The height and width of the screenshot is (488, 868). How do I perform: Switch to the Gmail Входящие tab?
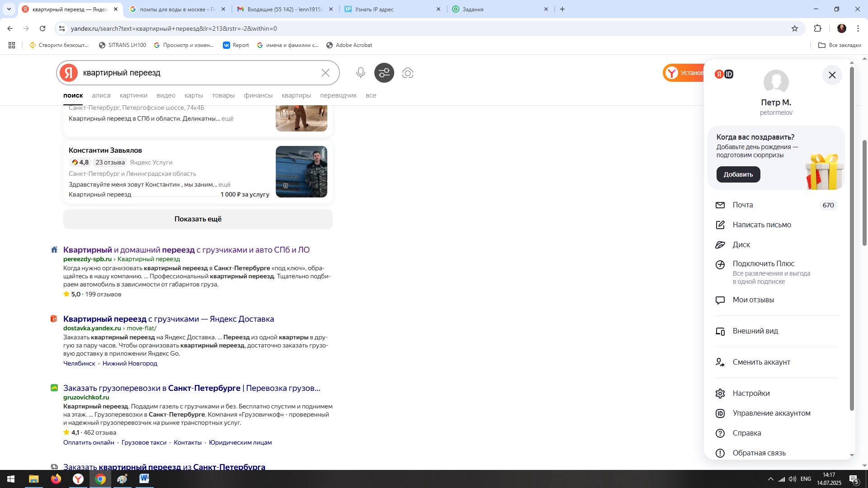(285, 9)
